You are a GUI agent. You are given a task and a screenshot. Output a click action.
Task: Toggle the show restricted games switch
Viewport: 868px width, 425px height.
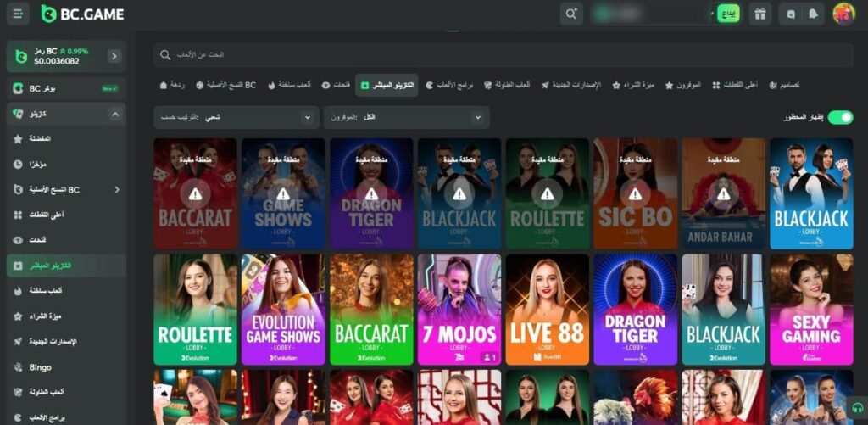(840, 117)
